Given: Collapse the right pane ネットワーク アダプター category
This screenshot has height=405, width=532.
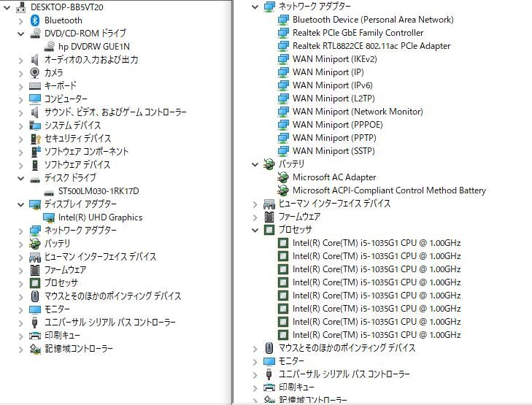Looking at the screenshot, I should (x=255, y=7).
